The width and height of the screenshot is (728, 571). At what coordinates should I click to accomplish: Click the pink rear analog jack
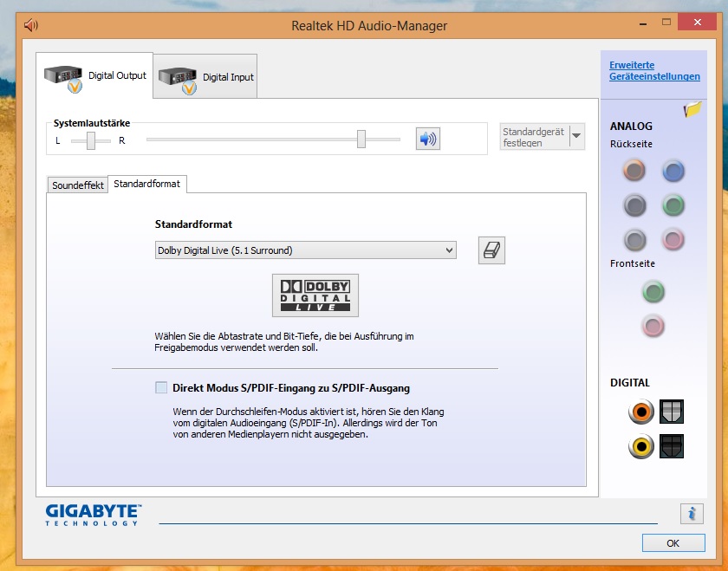(673, 239)
